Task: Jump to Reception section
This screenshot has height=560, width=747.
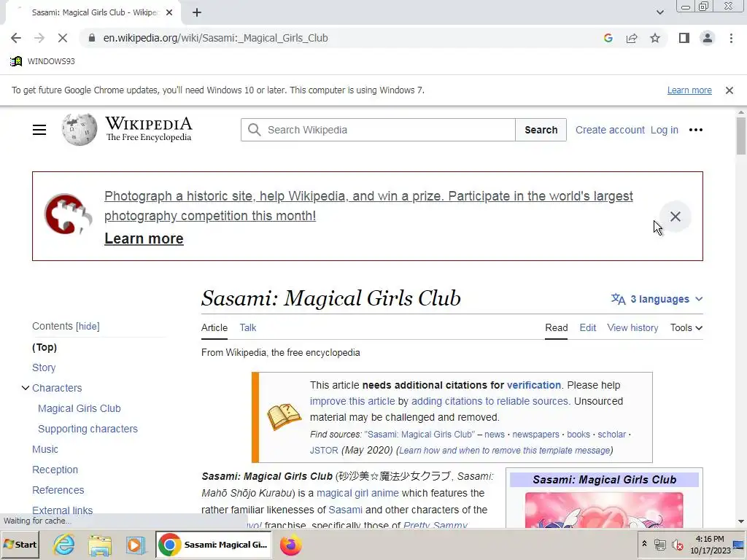Action: (55, 470)
